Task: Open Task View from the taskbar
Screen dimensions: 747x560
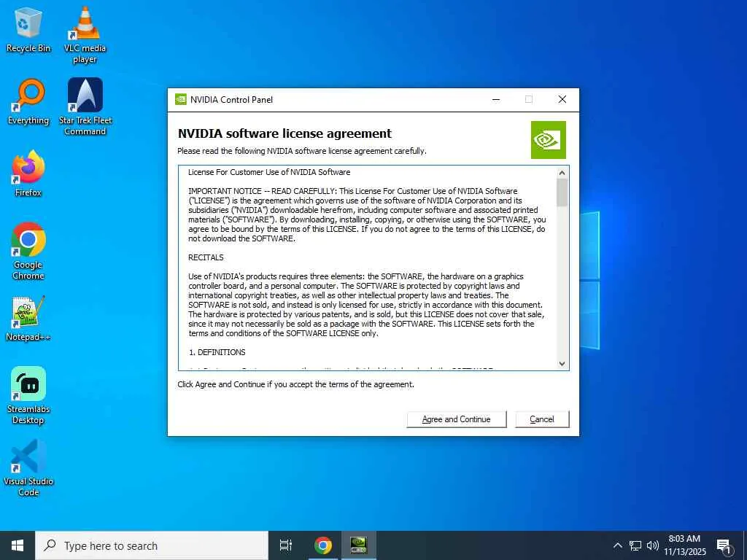Action: click(x=286, y=545)
